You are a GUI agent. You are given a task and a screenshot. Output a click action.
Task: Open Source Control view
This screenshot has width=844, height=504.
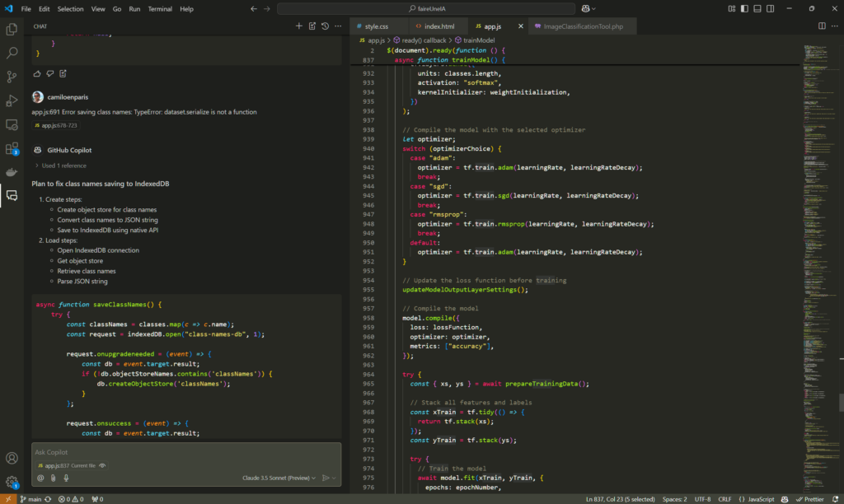click(x=12, y=77)
